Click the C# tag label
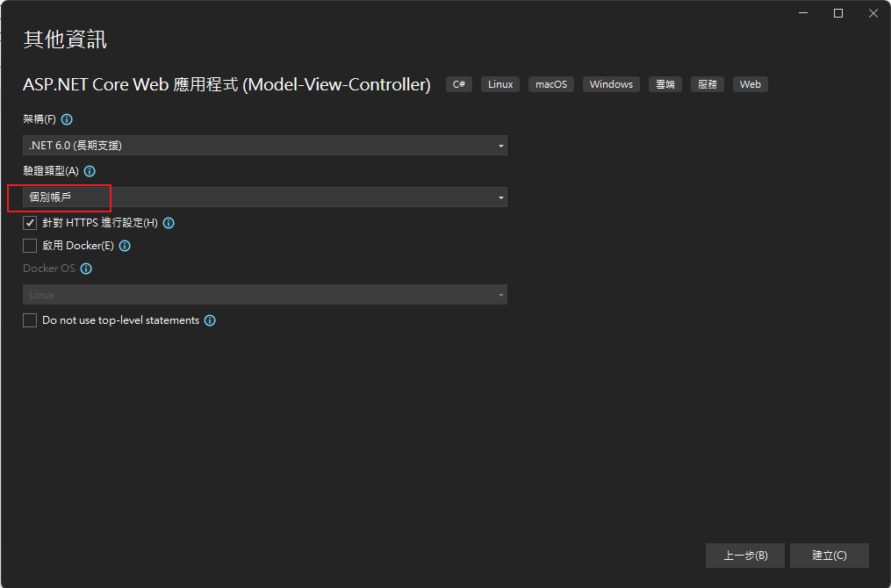Image resolution: width=891 pixels, height=588 pixels. (459, 84)
